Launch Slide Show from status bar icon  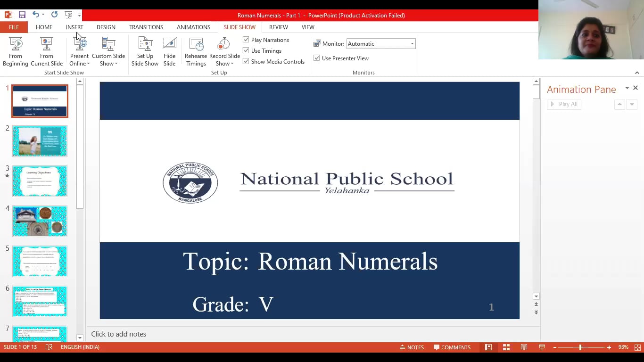(542, 347)
